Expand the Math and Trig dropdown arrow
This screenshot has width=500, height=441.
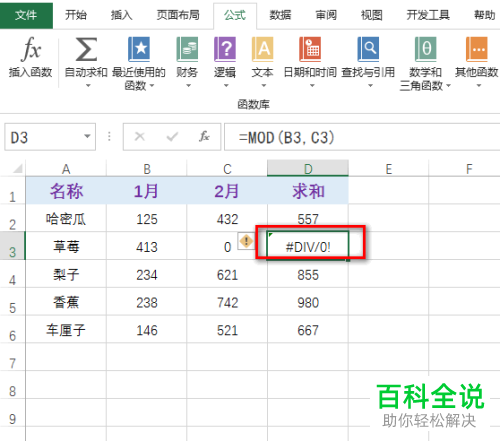(x=448, y=86)
